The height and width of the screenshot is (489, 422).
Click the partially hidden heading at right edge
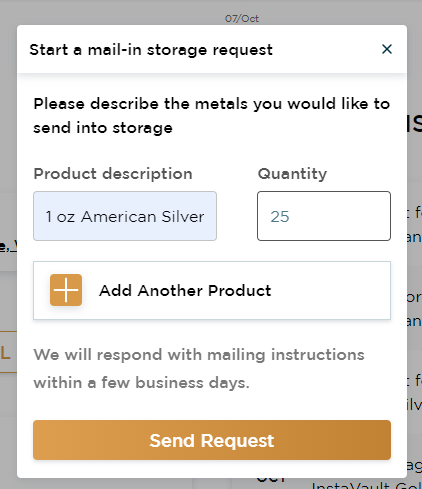point(415,123)
